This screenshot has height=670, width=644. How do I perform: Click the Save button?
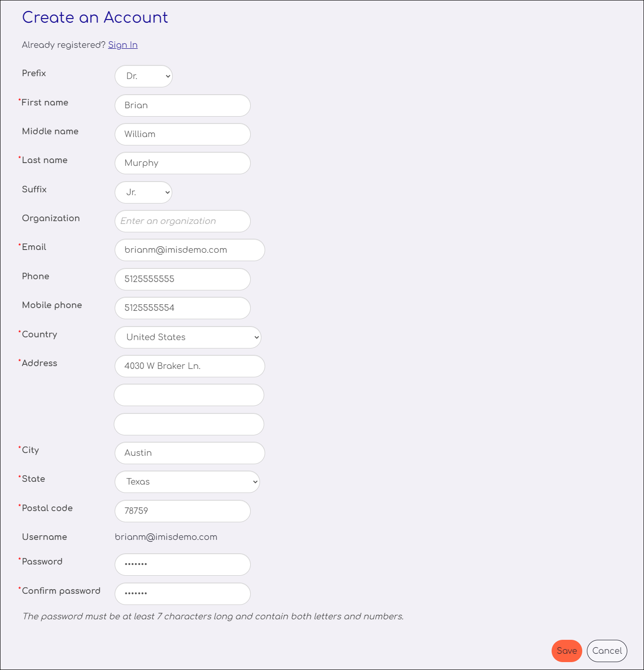click(x=567, y=651)
